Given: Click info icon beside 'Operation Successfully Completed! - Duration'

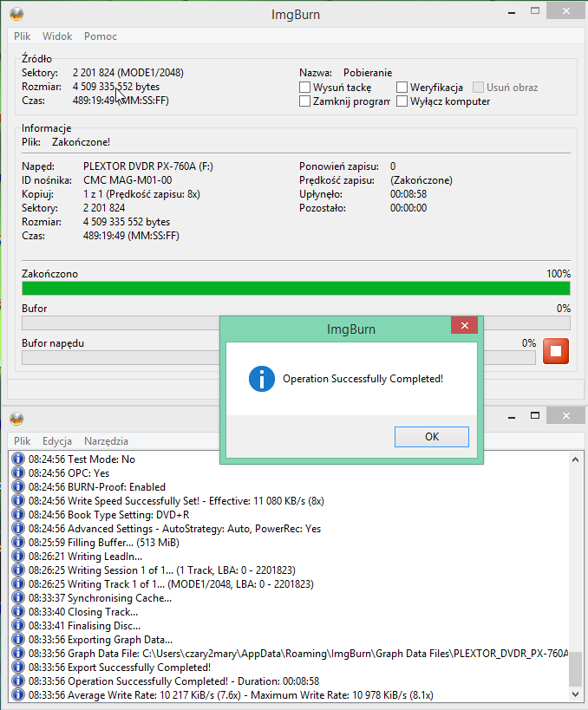Looking at the screenshot, I should 18,681.
